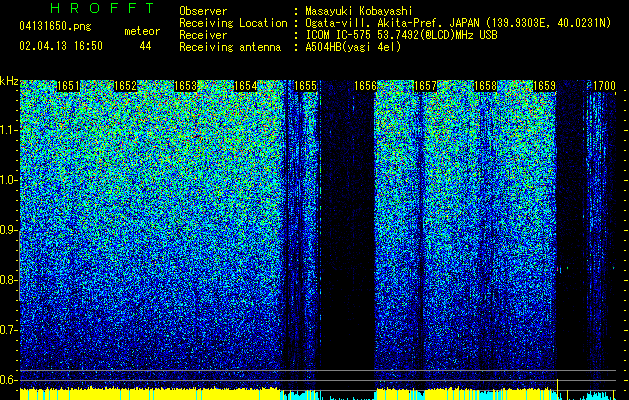
Task: Click the 1655 time marker
Action: 305,86
